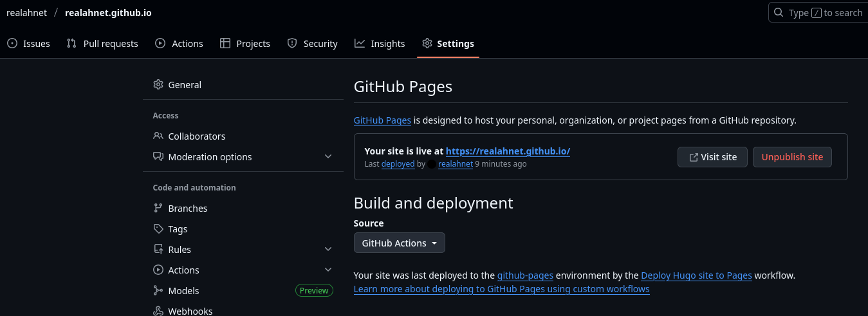Click the Tags icon in sidebar
868x316 pixels.
coord(158,229)
